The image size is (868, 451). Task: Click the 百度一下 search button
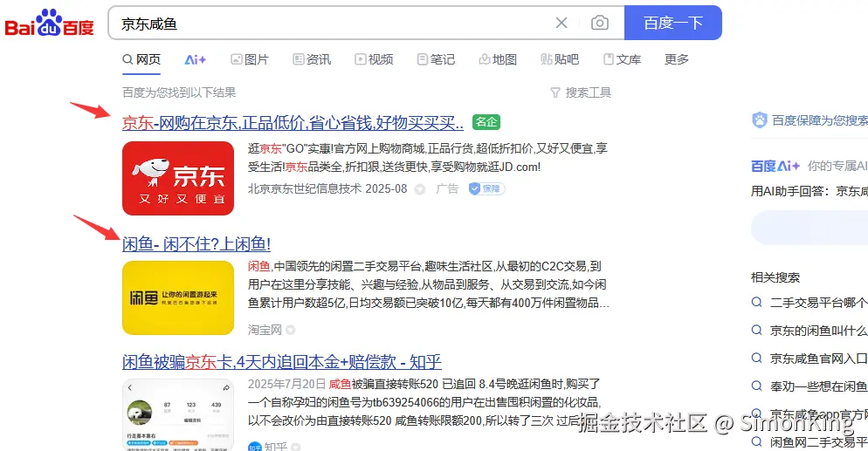672,23
